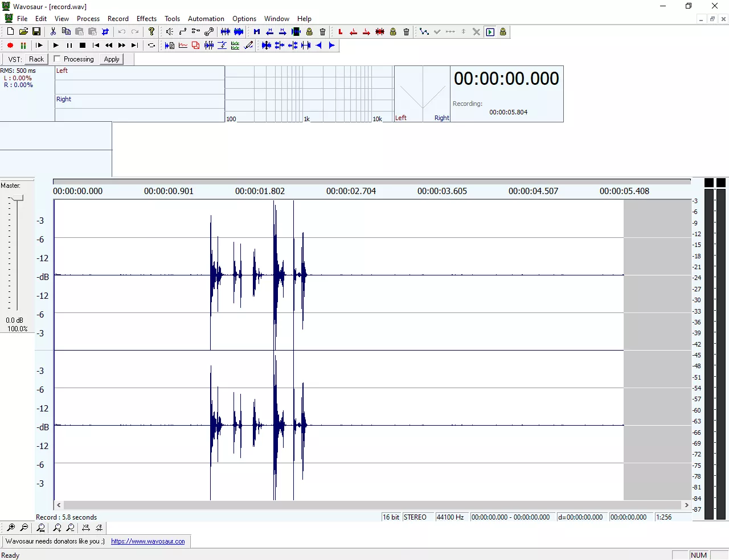Click the scrollbar left arrow under waveform

59,505
